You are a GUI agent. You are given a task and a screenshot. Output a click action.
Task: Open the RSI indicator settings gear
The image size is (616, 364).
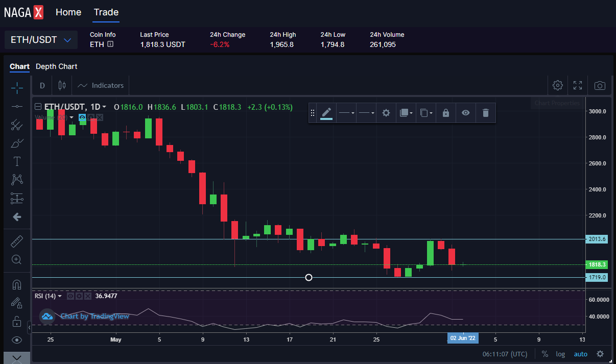tap(79, 296)
